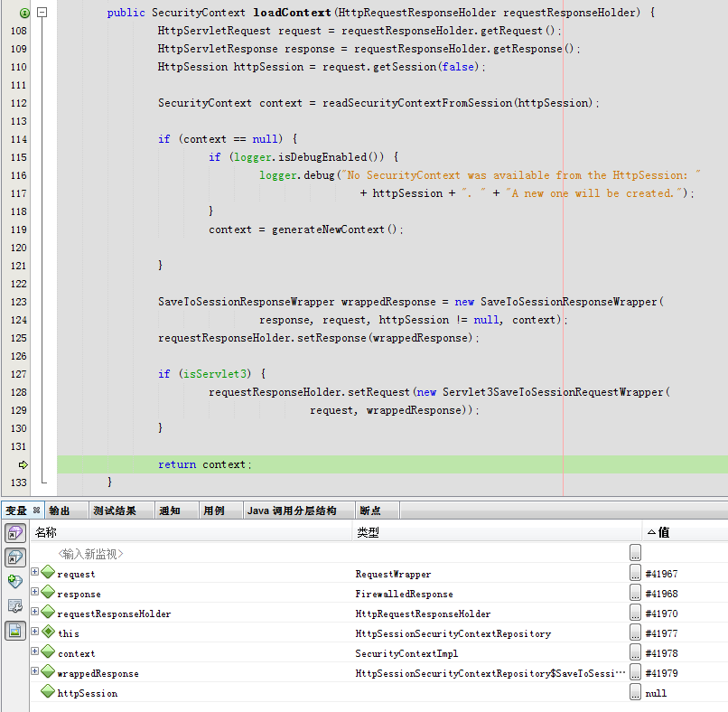Switch to the 输出 tab
This screenshot has height=712, width=728.
[60, 511]
